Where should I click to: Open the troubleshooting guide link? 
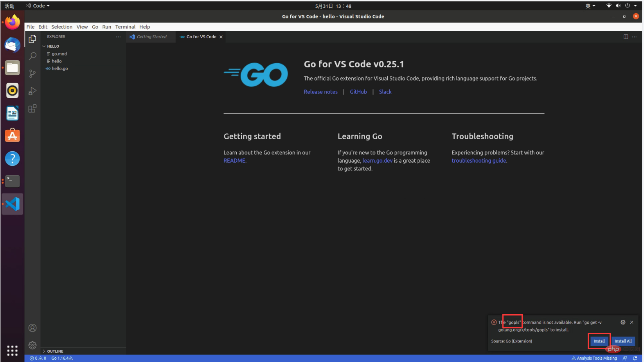click(479, 161)
